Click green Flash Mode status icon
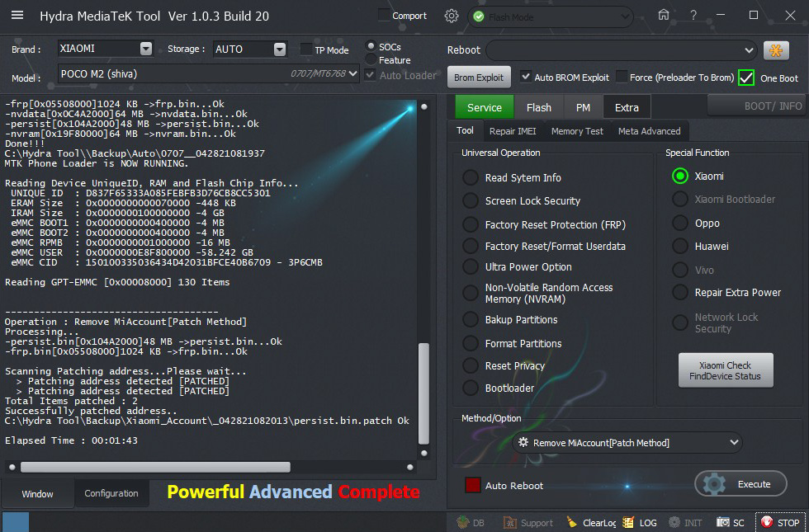This screenshot has height=532, width=809. click(x=479, y=16)
